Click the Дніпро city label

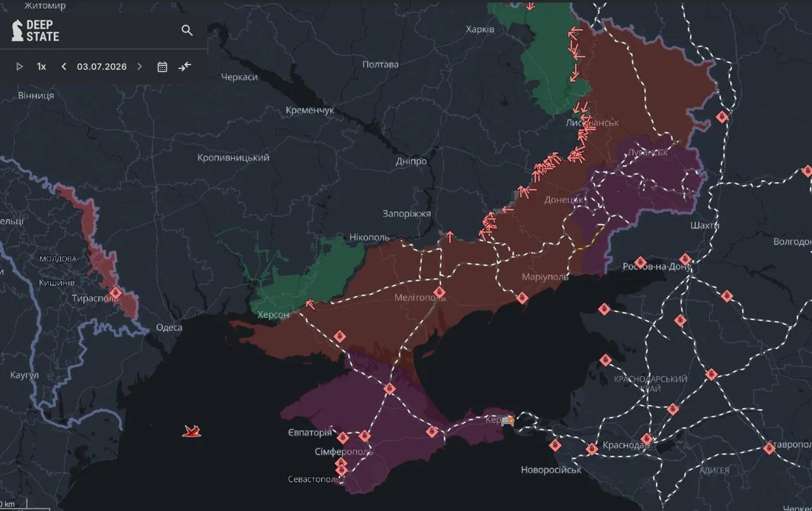411,161
